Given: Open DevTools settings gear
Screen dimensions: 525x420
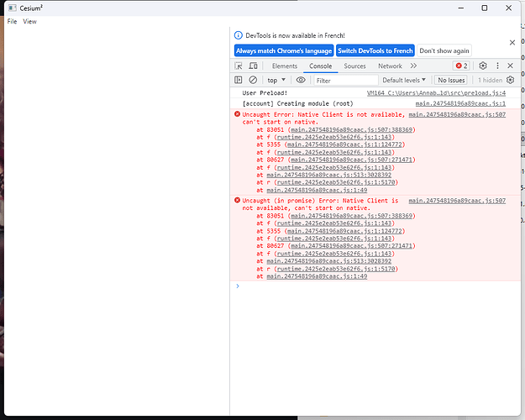Looking at the screenshot, I should point(483,66).
